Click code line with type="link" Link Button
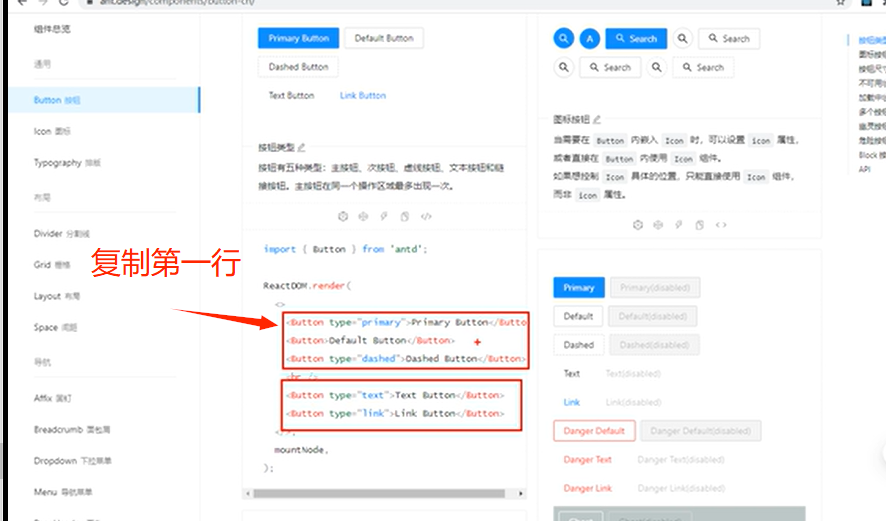This screenshot has height=521, width=886. coord(395,413)
